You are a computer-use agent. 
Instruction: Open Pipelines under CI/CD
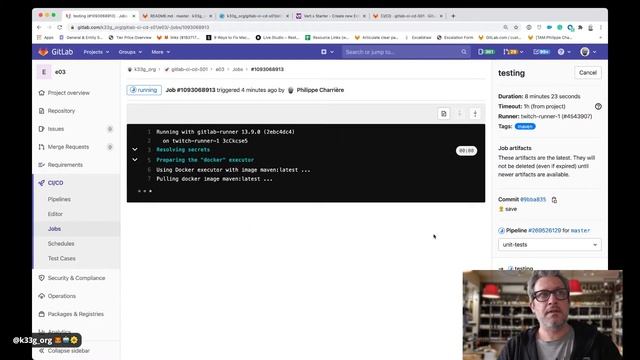pos(59,199)
